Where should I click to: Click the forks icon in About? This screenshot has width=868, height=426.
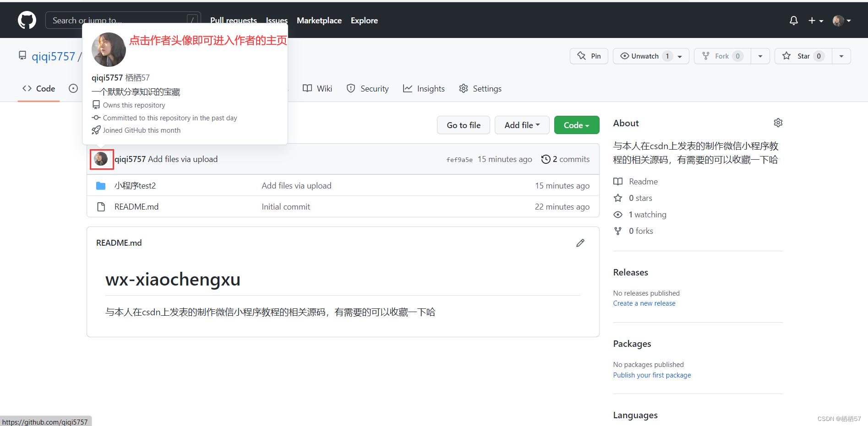coord(618,231)
